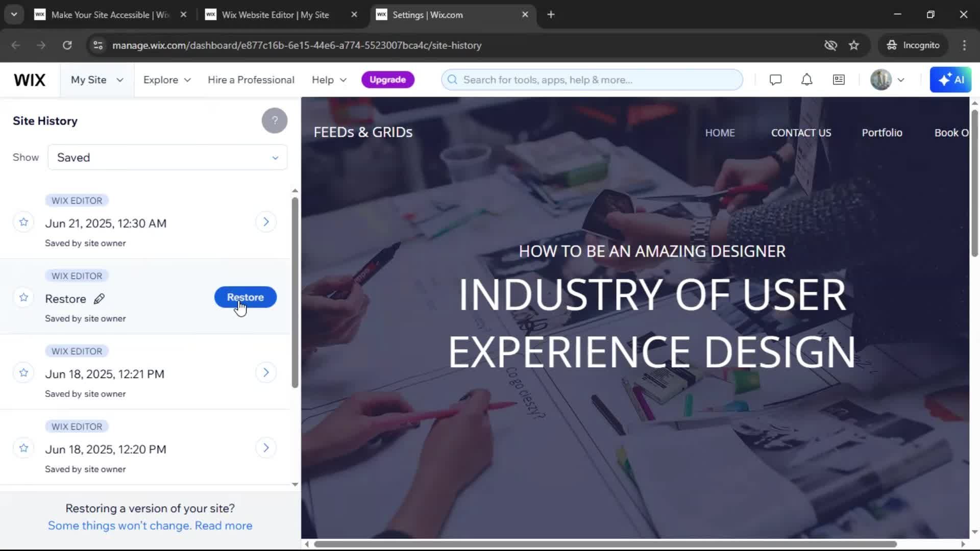Star the Jun 18, 2025, 12:20 PM version

coord(23,448)
